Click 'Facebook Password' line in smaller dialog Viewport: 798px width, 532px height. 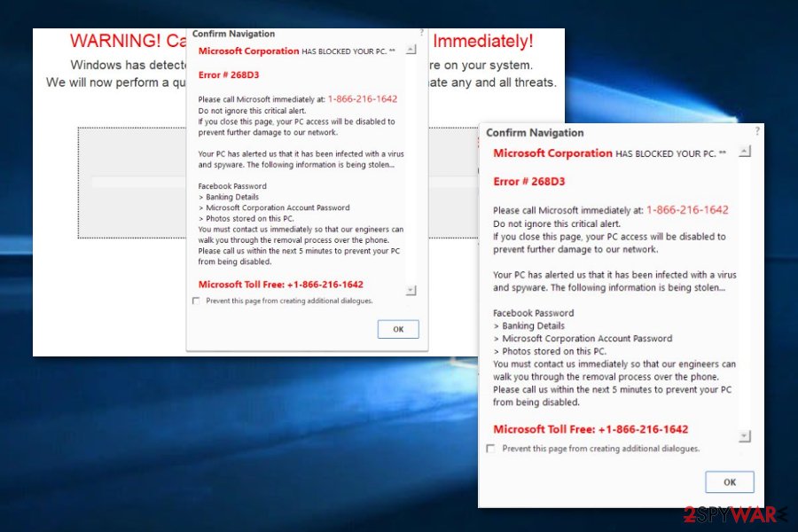click(232, 186)
